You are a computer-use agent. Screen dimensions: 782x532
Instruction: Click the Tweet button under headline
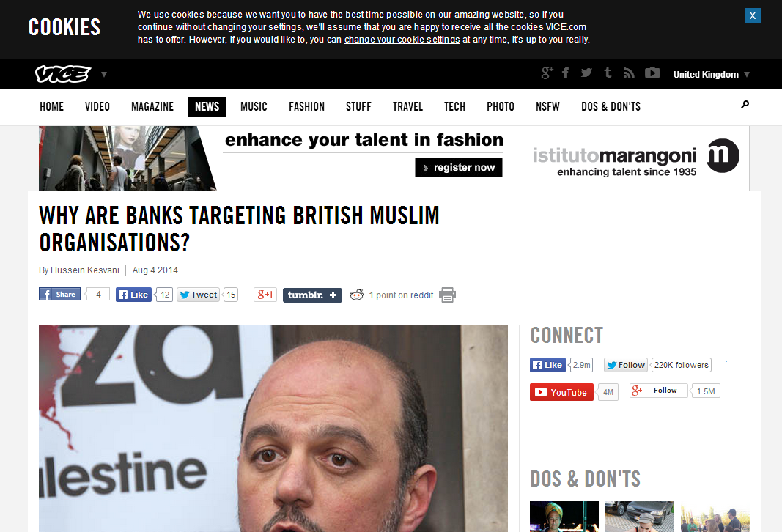[x=198, y=295]
